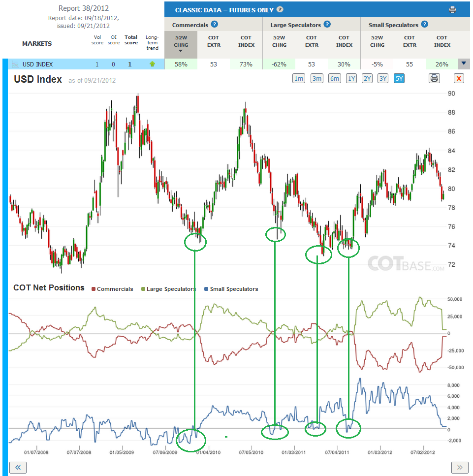Toggle Commercials series in legend
473x476 pixels.
tap(112, 289)
